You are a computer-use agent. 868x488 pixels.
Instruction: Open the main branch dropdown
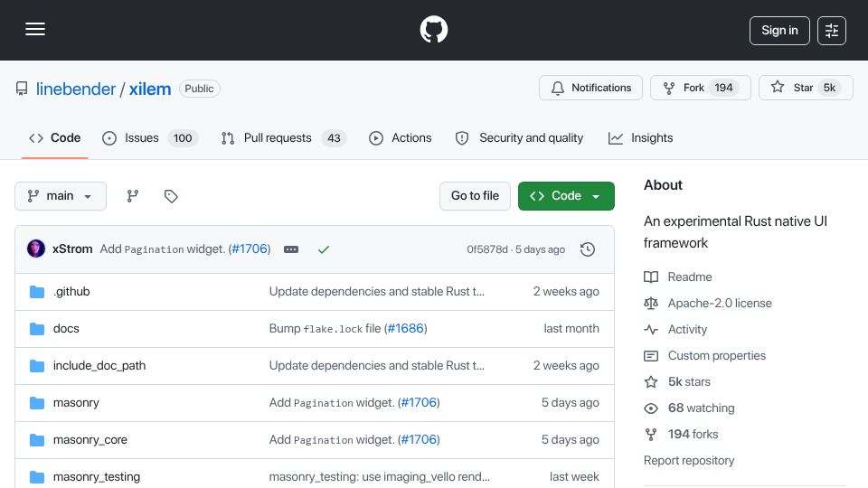click(x=61, y=196)
